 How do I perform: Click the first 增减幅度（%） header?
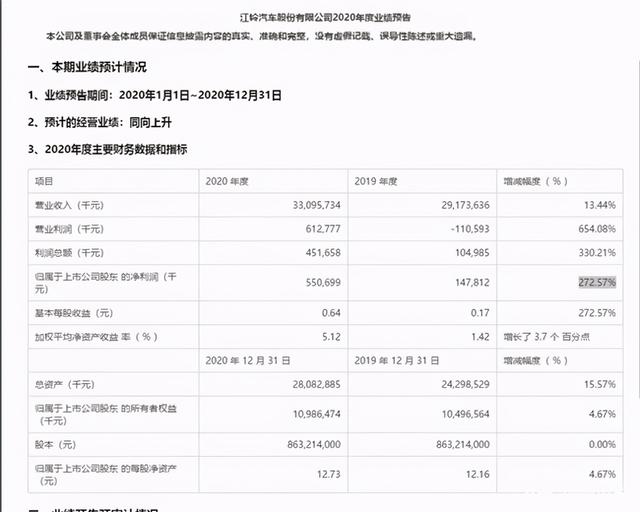[x=536, y=181]
